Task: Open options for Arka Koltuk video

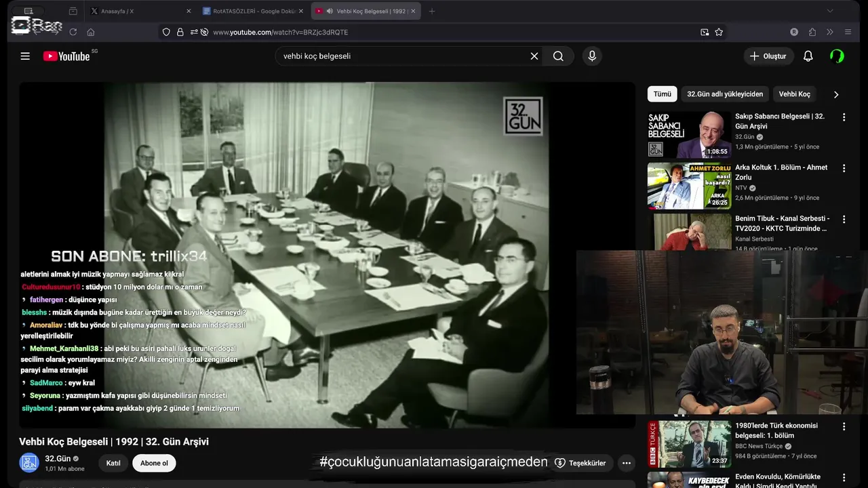Action: 844,168
